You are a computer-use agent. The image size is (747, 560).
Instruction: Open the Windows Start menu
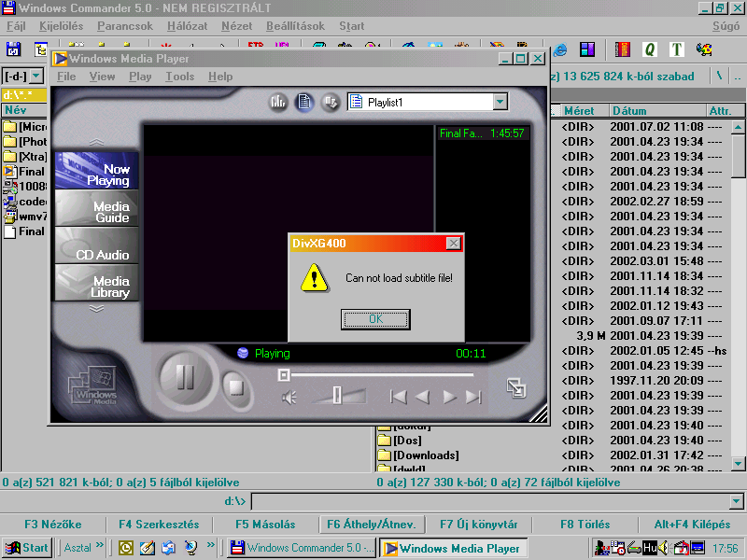tap(26, 548)
